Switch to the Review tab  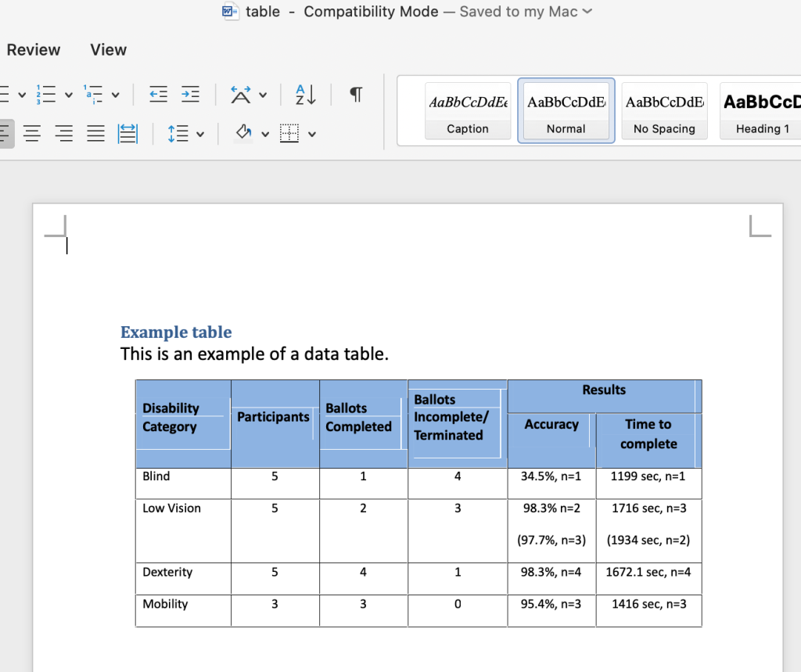(x=33, y=49)
